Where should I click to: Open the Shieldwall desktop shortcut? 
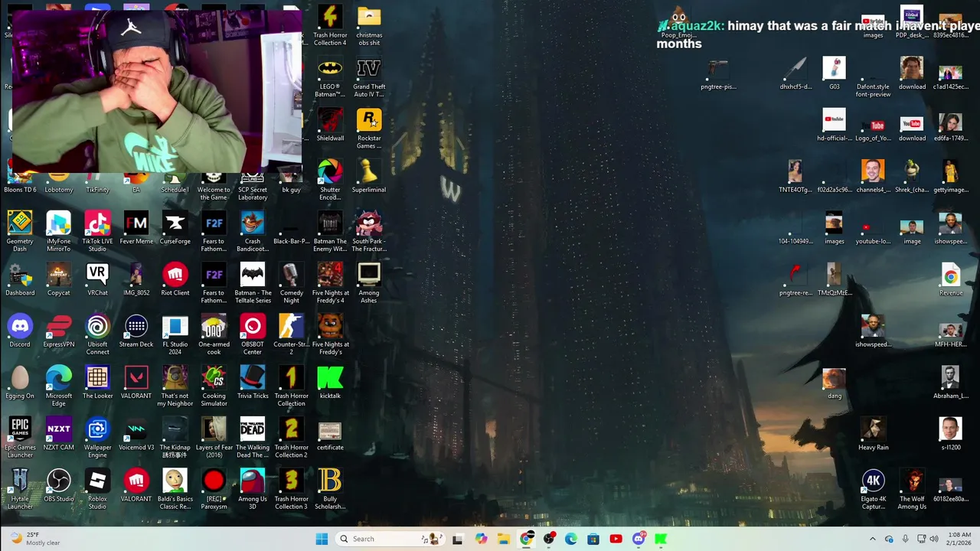[x=330, y=125]
